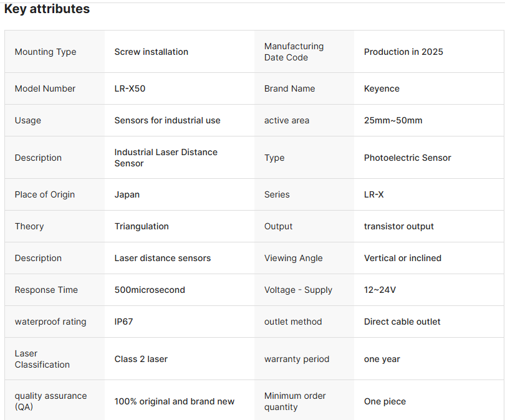This screenshot has width=505, height=420.
Task: Select the Photoelectric Sensor type value
Action: coord(407,158)
